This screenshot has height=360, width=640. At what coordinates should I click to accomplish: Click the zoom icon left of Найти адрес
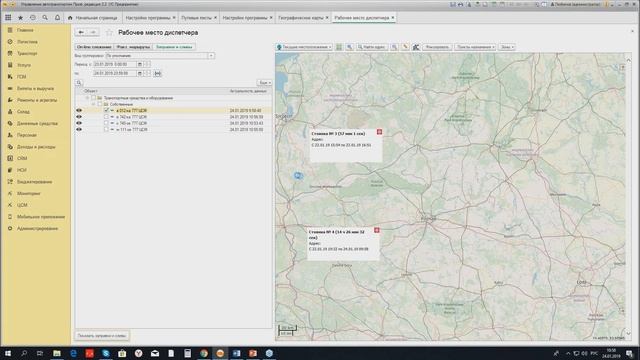point(349,47)
